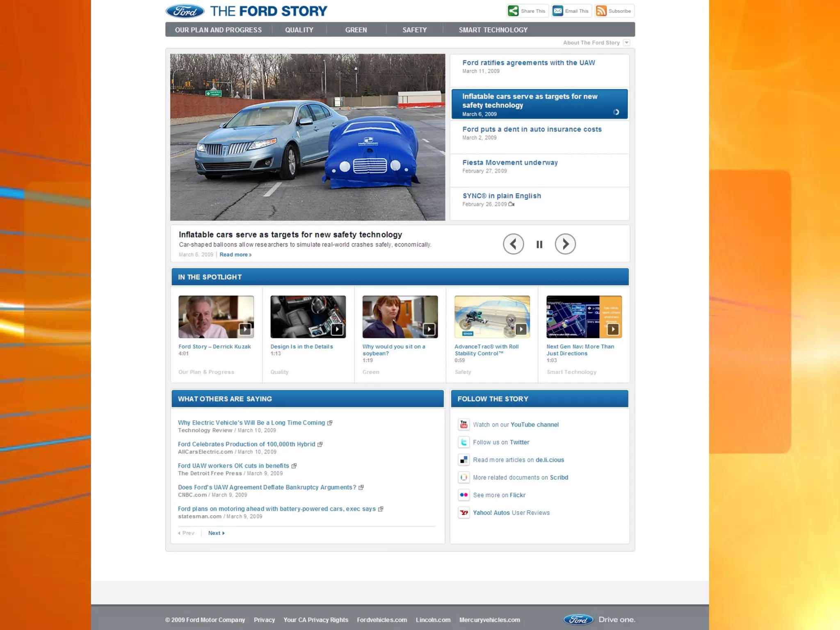Expand About The Ford Story dropdown
This screenshot has height=630, width=840.
626,43
